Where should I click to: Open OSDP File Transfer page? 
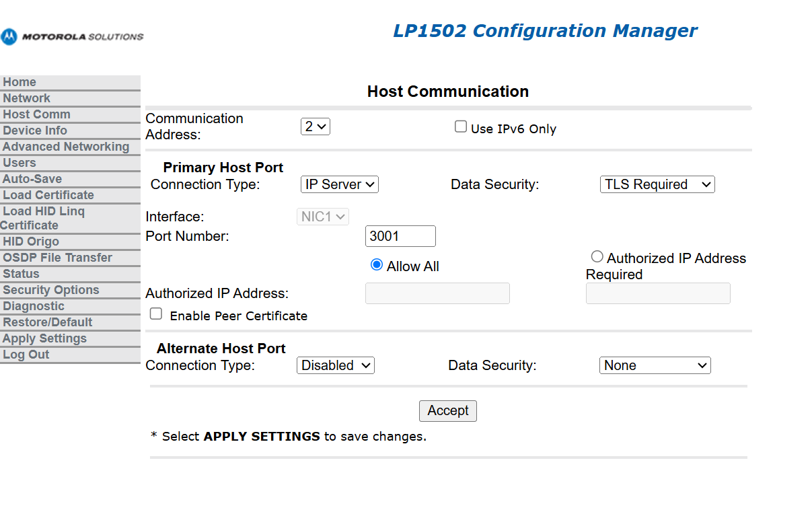point(57,258)
